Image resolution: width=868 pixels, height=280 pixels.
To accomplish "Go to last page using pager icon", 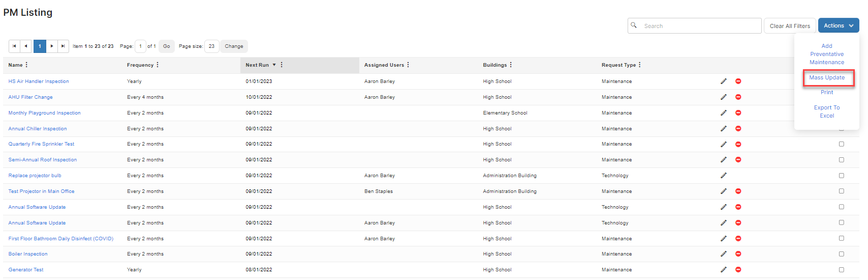I will [x=63, y=46].
